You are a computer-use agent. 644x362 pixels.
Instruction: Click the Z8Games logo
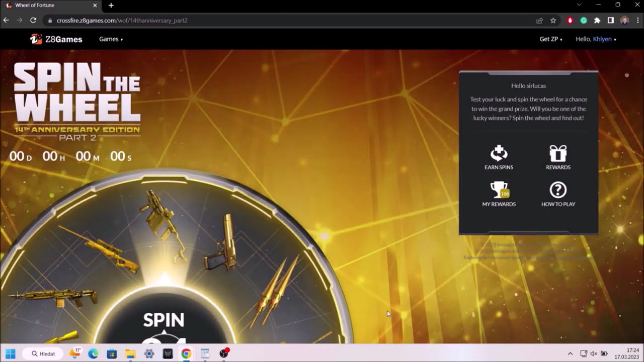[x=56, y=39]
